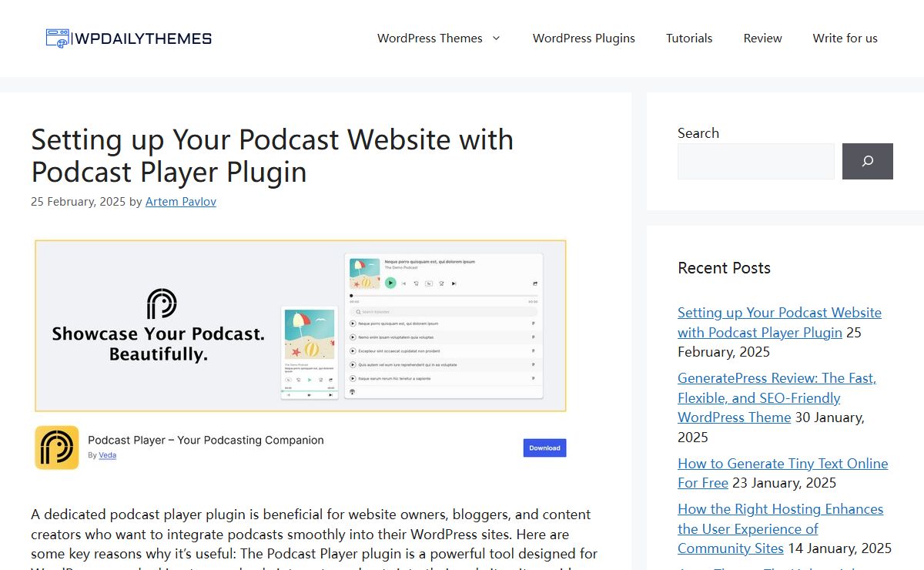Expand the WordPress Themes dropdown arrow
924x570 pixels.
tap(497, 39)
